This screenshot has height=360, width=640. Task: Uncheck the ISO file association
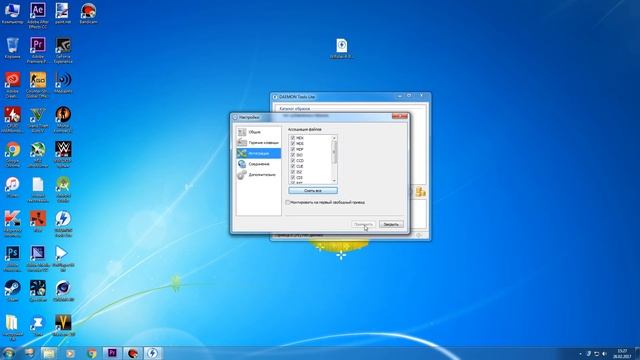(x=293, y=155)
